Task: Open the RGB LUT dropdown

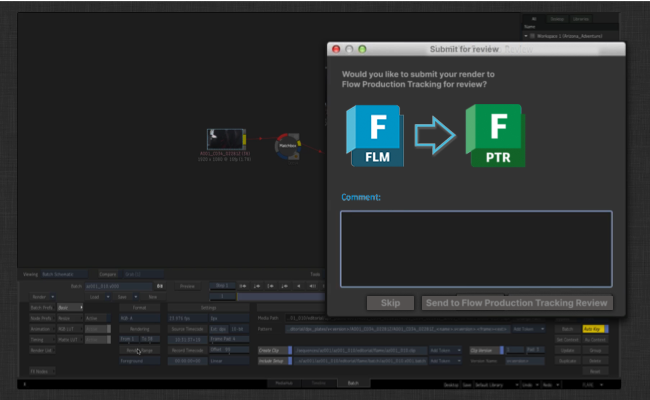Action: (70, 329)
